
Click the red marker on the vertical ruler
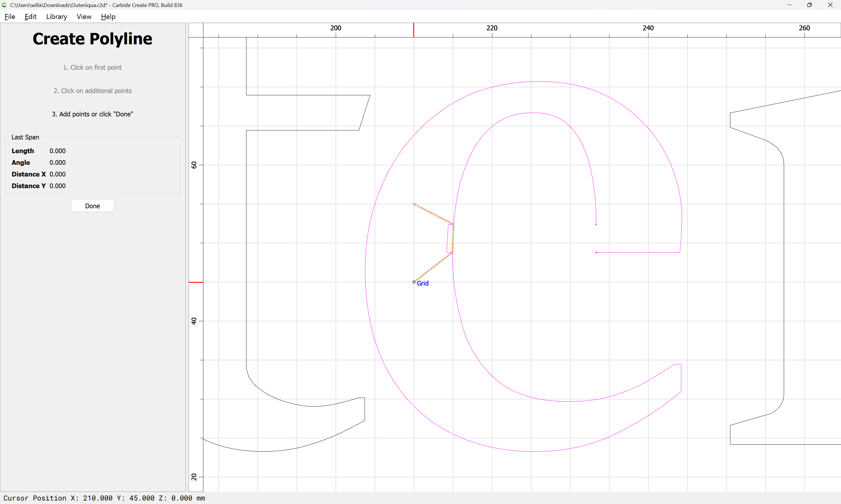click(x=196, y=282)
